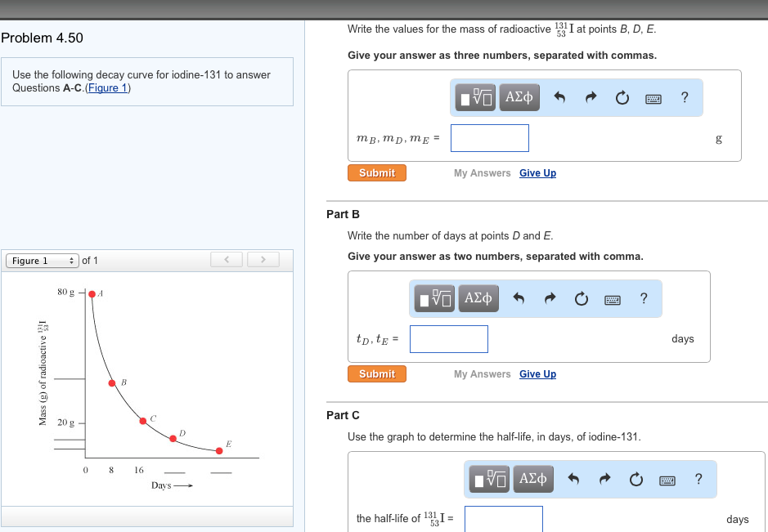Click previous figure arrow button
The height and width of the screenshot is (532, 768).
227,259
